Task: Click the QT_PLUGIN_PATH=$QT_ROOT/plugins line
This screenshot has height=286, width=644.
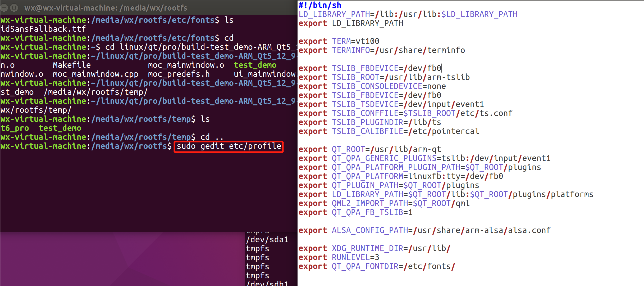Action: pos(389,185)
